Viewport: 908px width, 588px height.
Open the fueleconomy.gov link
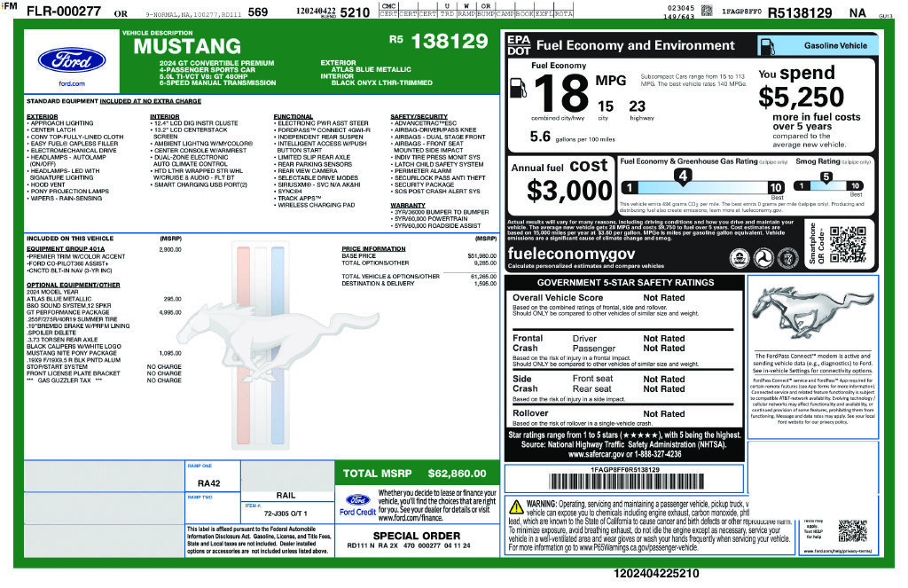click(571, 253)
